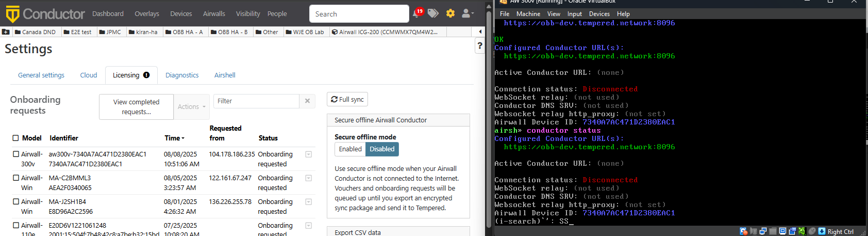Open the Actions dropdown
868x236 pixels.
[x=192, y=107]
